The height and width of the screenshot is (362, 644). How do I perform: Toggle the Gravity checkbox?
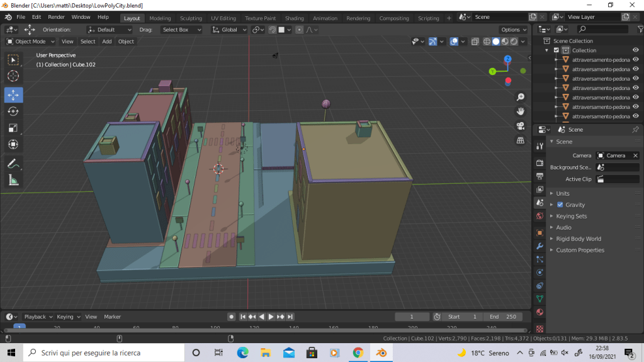click(560, 205)
